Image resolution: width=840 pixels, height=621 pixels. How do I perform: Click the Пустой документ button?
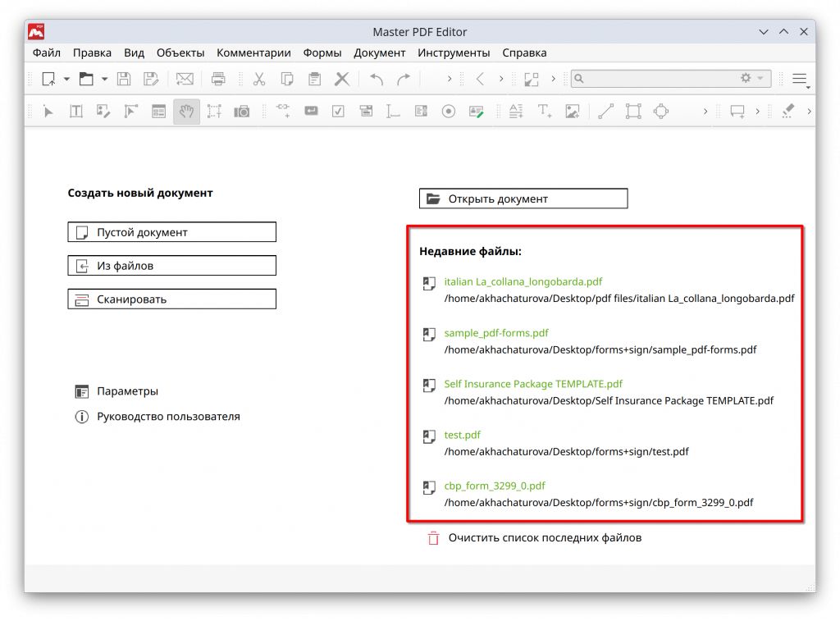point(171,232)
